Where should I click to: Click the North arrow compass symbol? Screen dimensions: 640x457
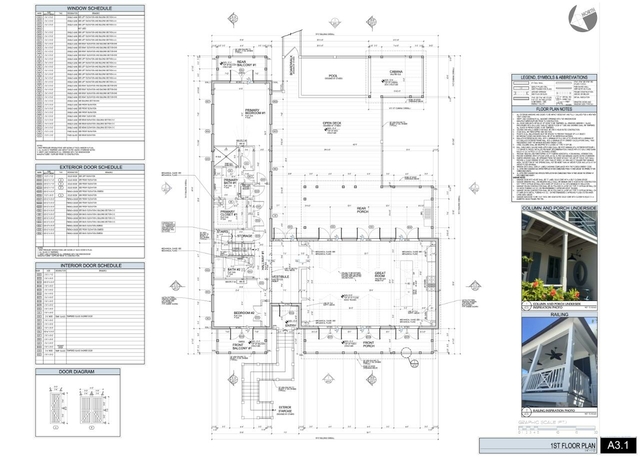[576, 16]
